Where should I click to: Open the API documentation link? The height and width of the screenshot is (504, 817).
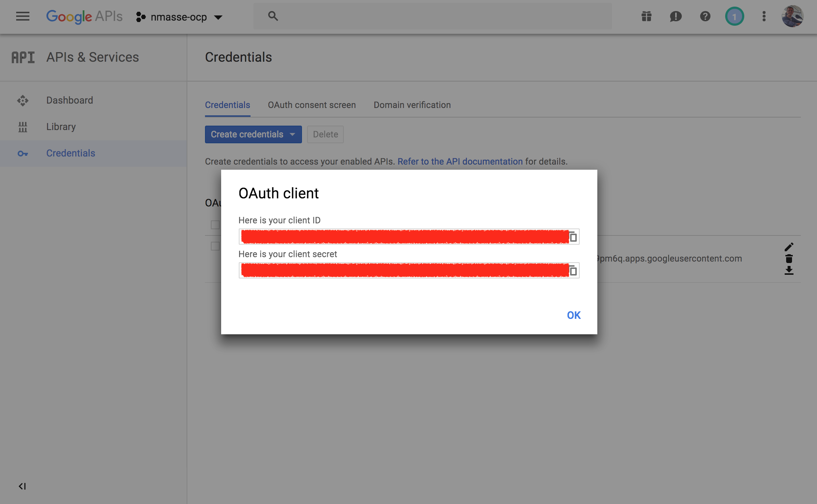[460, 161]
